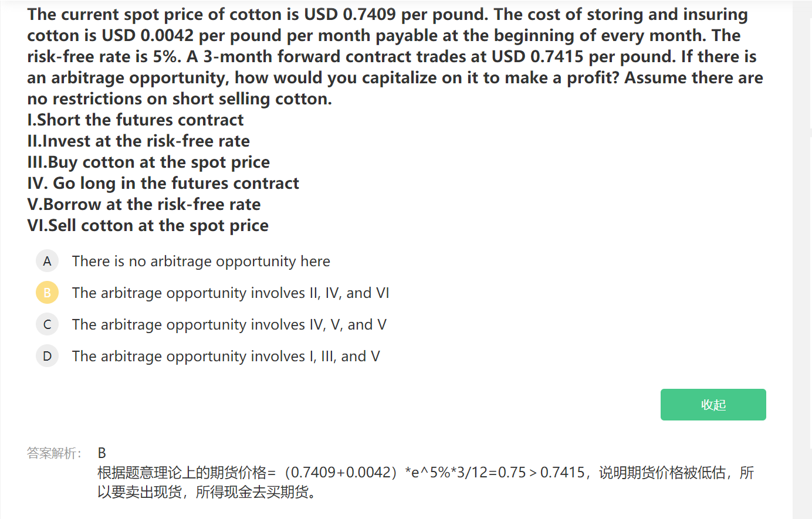
Task: Click the 答案解析 label
Action: (54, 453)
